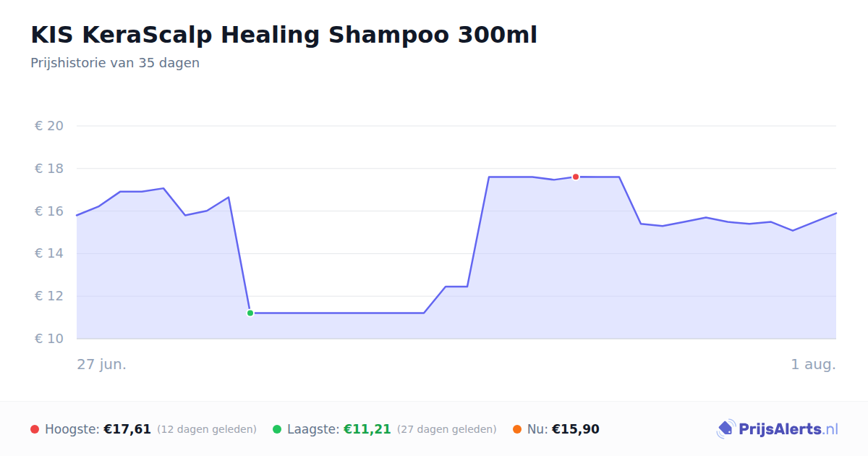Click the PrijsAlerts price tag logo icon

(726, 429)
